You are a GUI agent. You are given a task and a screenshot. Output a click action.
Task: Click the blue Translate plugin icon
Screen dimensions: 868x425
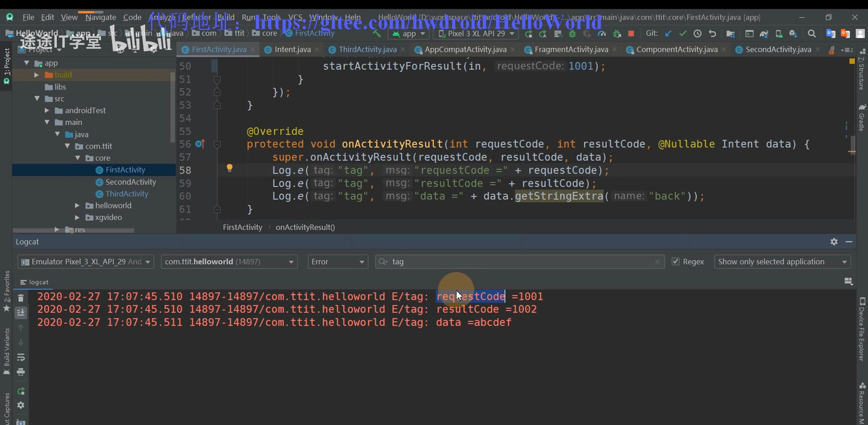tap(831, 33)
